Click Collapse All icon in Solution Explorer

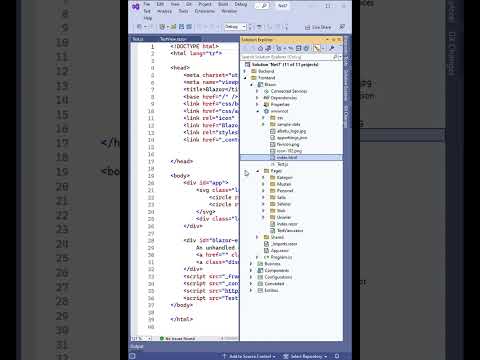pos(299,49)
